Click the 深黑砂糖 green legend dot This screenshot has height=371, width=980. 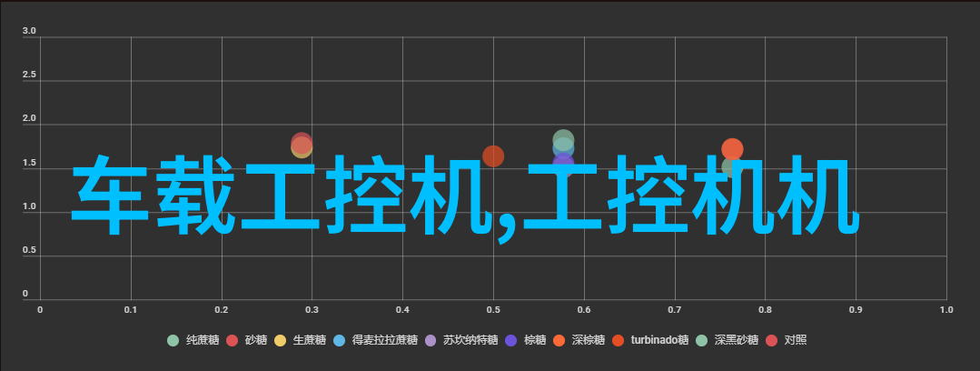(x=701, y=340)
